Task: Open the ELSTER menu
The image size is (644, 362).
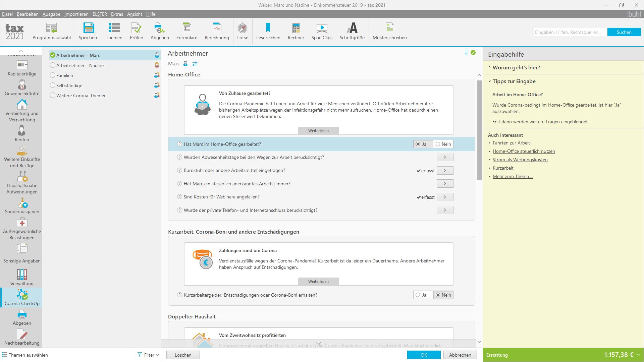Action: (x=100, y=14)
